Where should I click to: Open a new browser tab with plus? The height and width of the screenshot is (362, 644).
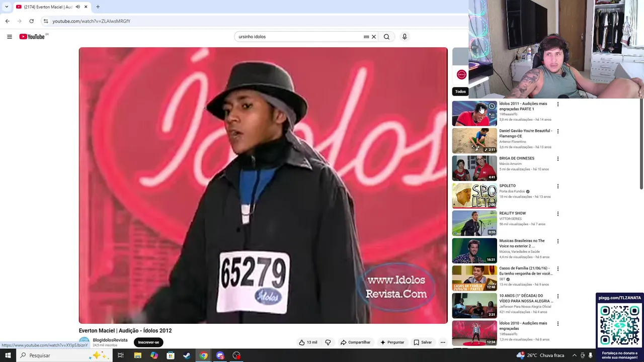98,7
